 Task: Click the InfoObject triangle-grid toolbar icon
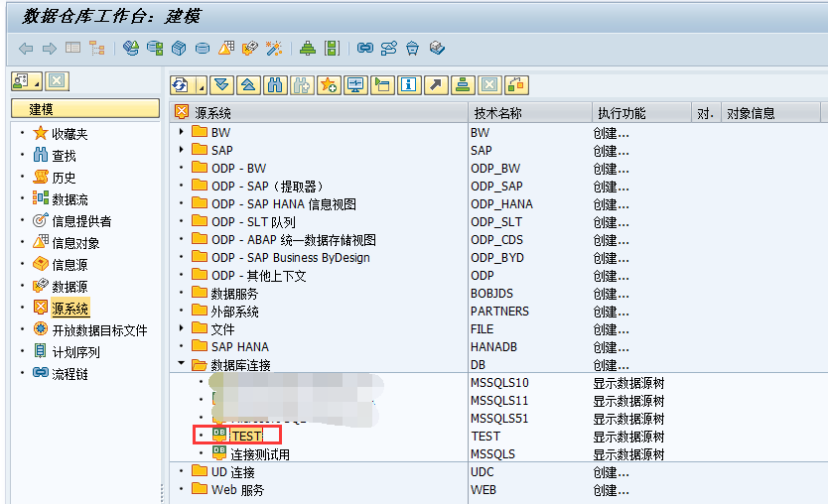click(226, 49)
